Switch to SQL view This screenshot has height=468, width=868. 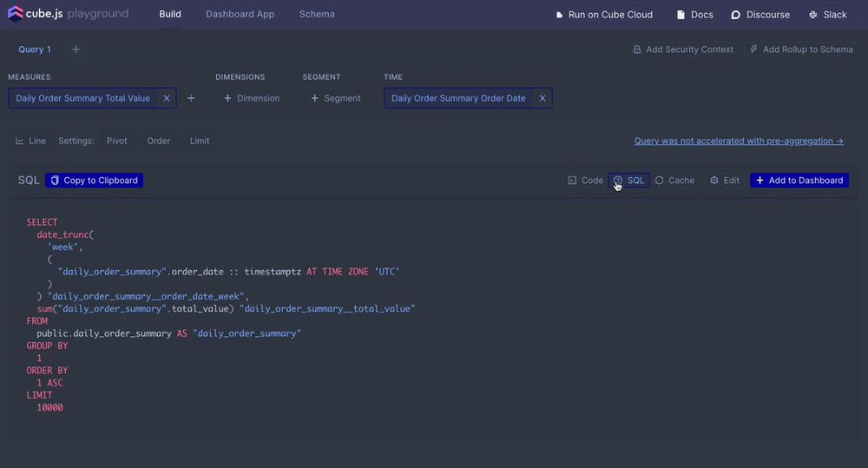tap(628, 180)
